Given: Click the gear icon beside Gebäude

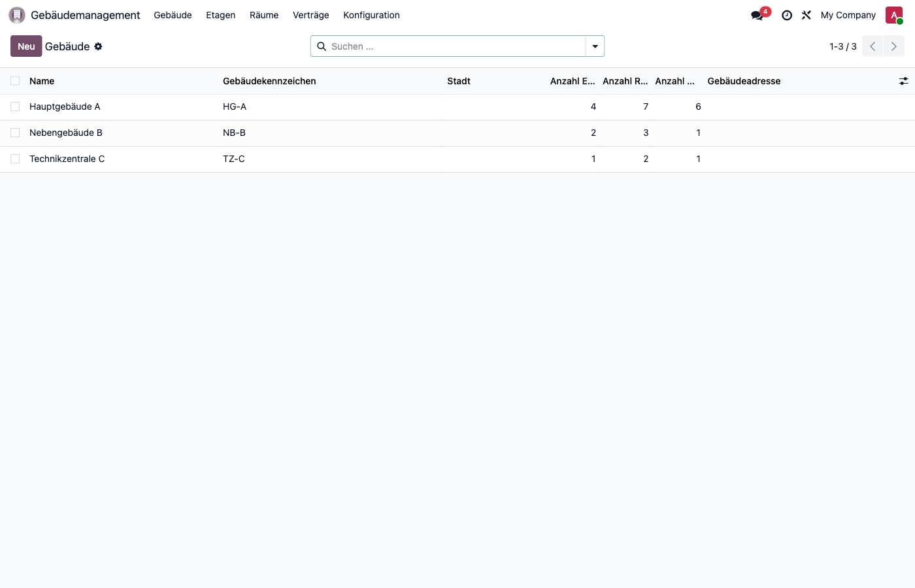Looking at the screenshot, I should tap(98, 46).
